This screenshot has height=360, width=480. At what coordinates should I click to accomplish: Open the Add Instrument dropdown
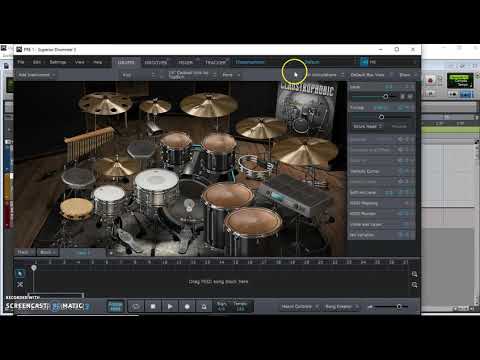tap(36, 75)
